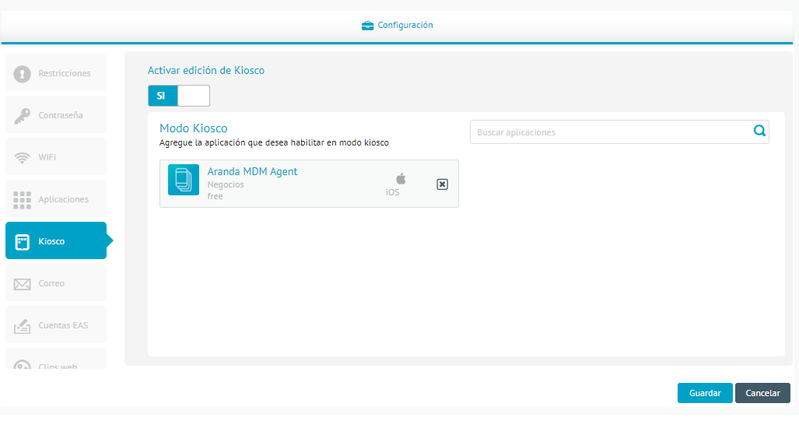799x421 pixels.
Task: Click the Aplicaciones grid icon
Action: click(x=22, y=200)
